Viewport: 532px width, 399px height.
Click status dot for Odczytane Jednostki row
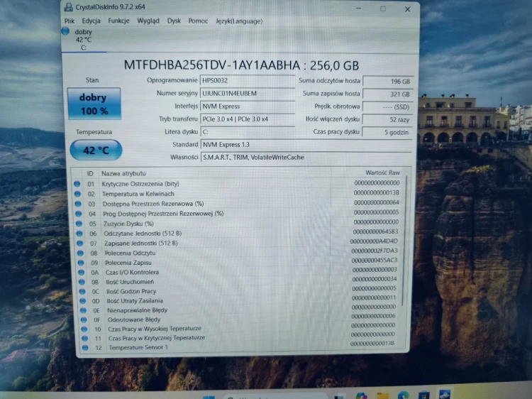click(x=79, y=234)
